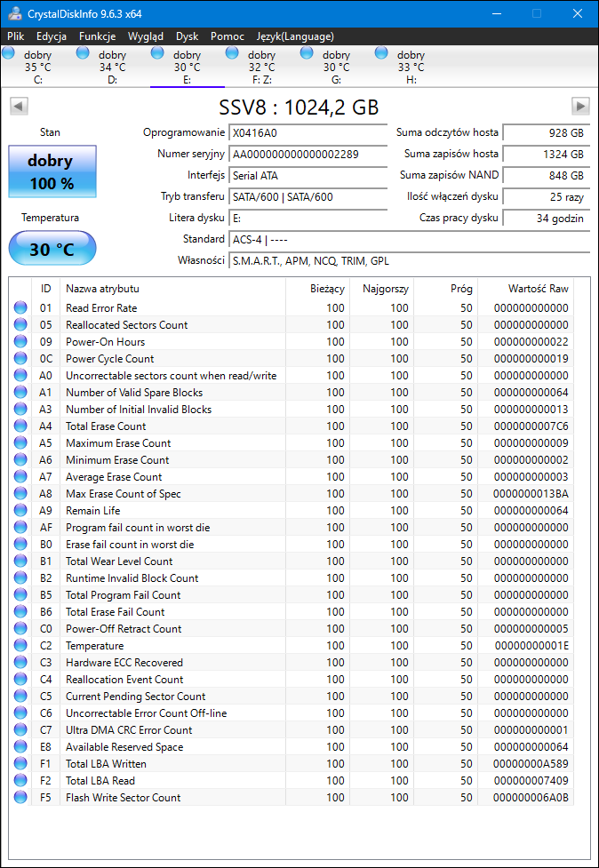The width and height of the screenshot is (599, 868).
Task: Click the Wartość Raw column header
Action: point(526,289)
